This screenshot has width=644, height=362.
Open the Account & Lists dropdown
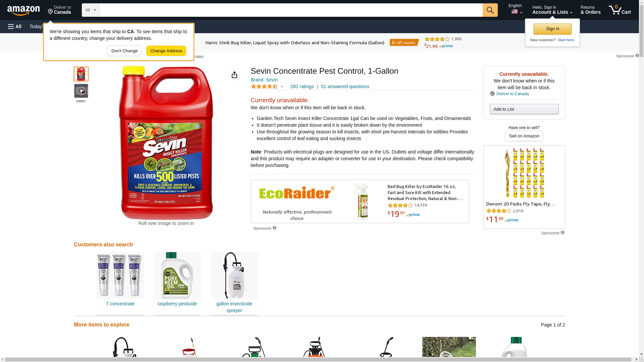click(552, 10)
